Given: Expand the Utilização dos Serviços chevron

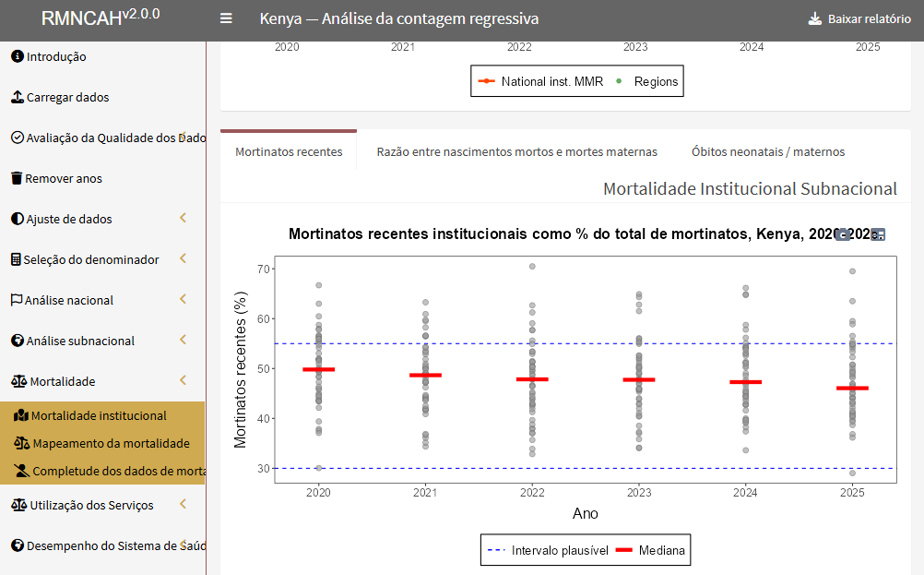Looking at the screenshot, I should 184,504.
